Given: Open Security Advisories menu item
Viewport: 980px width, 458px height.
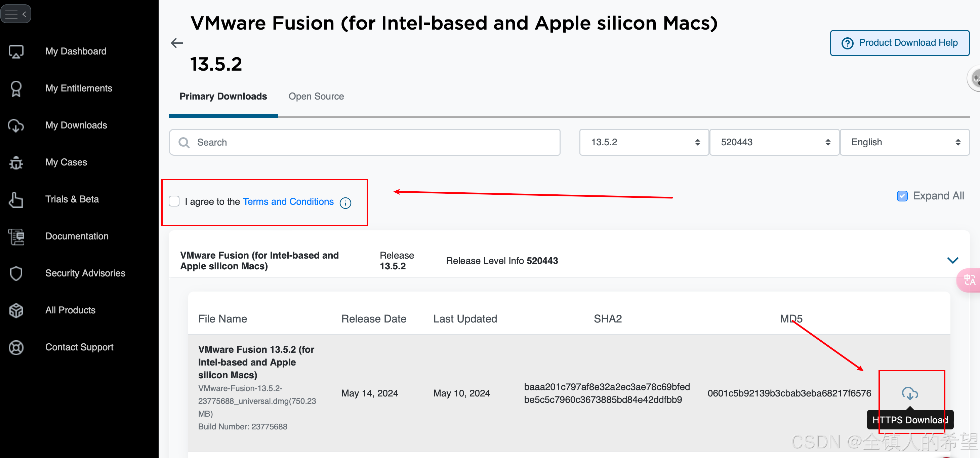Looking at the screenshot, I should [85, 273].
